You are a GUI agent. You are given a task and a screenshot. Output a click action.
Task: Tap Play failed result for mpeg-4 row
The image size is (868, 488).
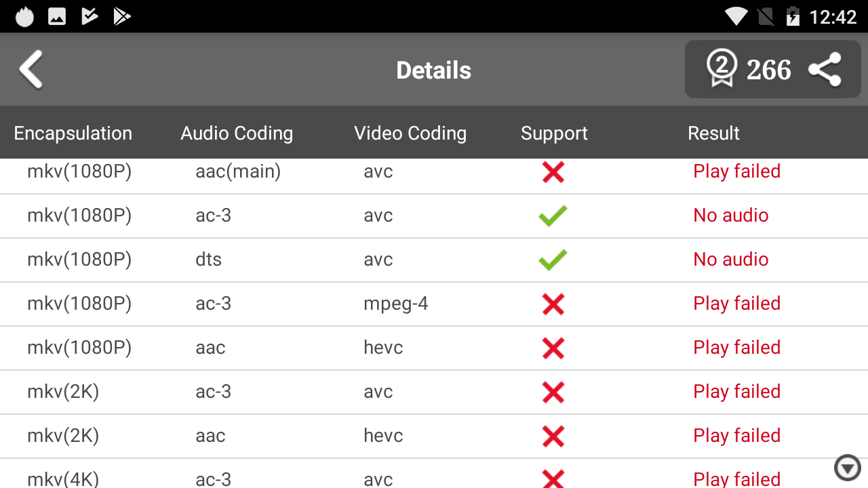[736, 304]
